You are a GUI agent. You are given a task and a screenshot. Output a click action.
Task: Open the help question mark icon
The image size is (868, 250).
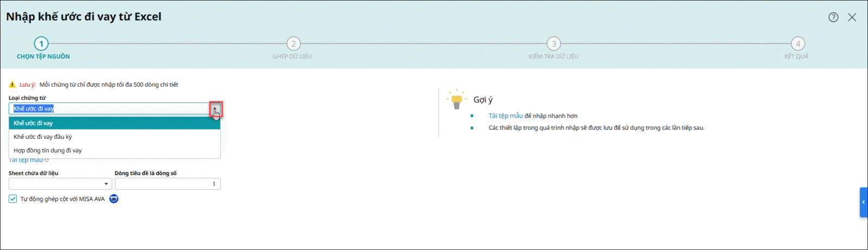point(833,17)
